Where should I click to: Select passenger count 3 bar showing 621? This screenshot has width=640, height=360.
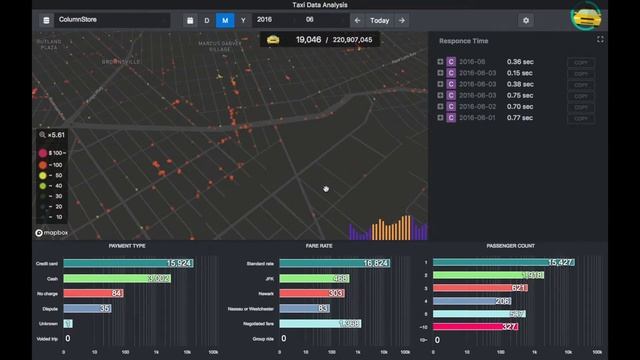pos(480,288)
